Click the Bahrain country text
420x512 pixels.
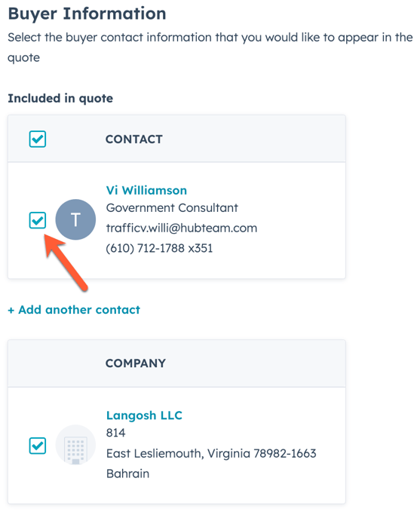click(127, 474)
